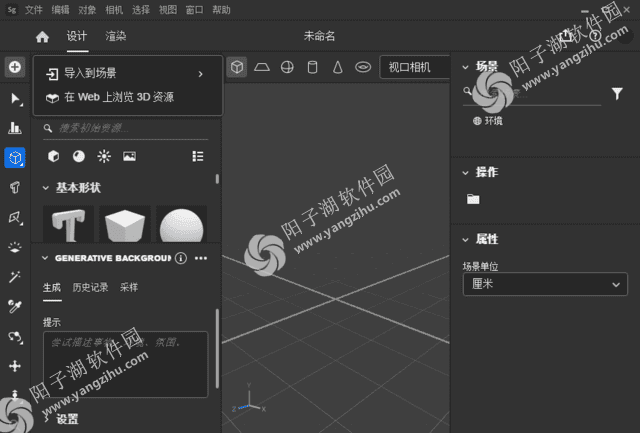Switch to the 渲染 tab
Screen dimensions: 640x433
116,36
